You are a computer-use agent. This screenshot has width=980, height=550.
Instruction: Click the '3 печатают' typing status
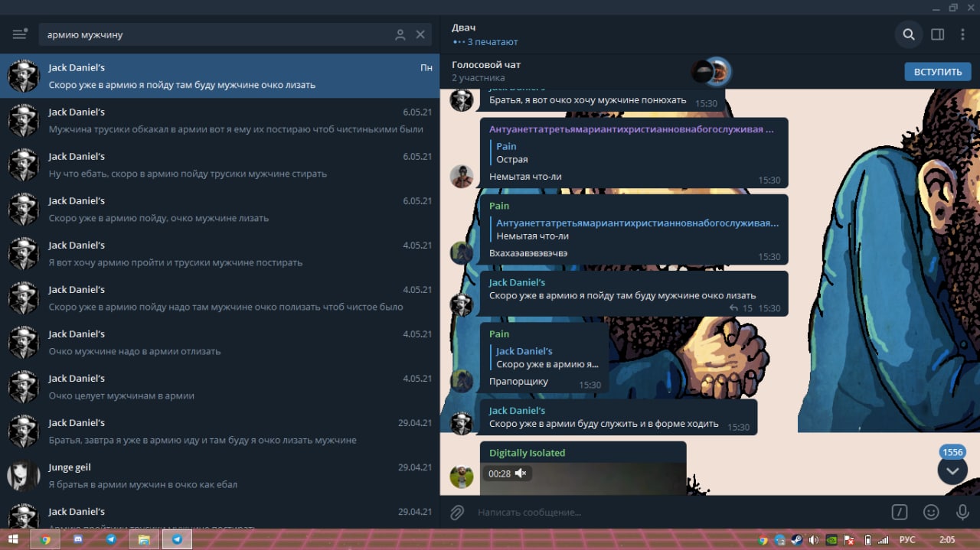492,42
